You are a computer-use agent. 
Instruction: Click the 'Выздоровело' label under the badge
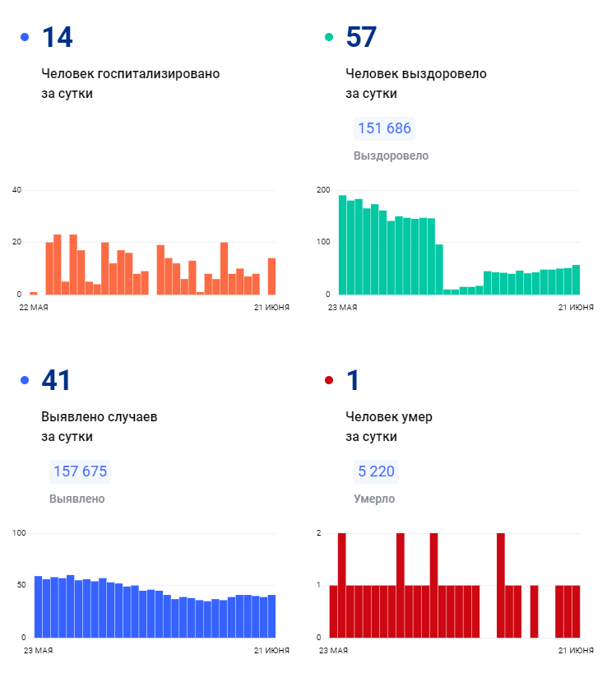(x=391, y=156)
